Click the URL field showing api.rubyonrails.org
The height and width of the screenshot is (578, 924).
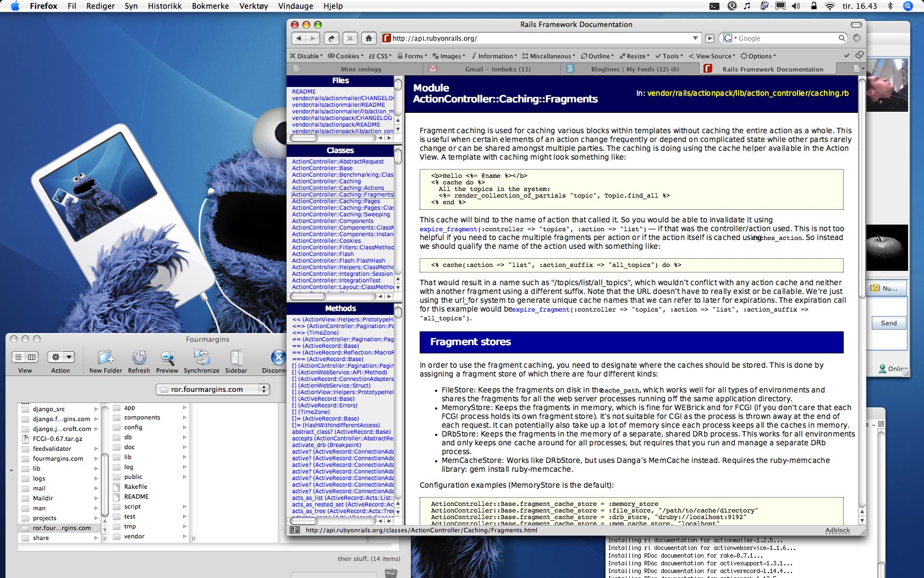(x=541, y=38)
